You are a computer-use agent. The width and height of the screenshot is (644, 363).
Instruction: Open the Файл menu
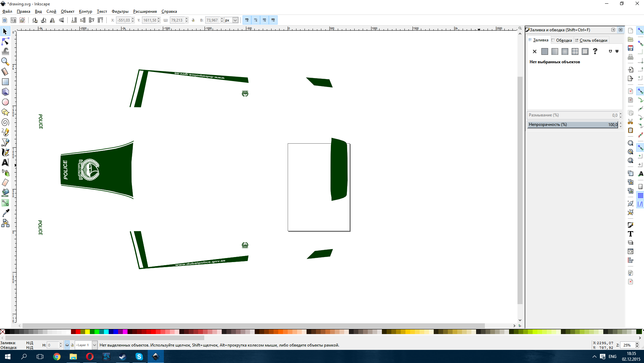(7, 11)
